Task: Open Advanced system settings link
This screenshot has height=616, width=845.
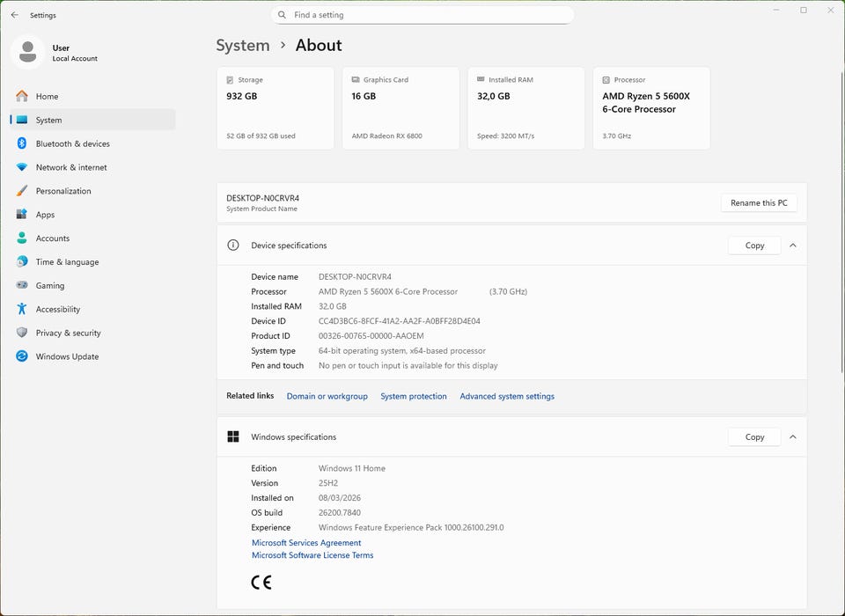Action: (x=507, y=397)
